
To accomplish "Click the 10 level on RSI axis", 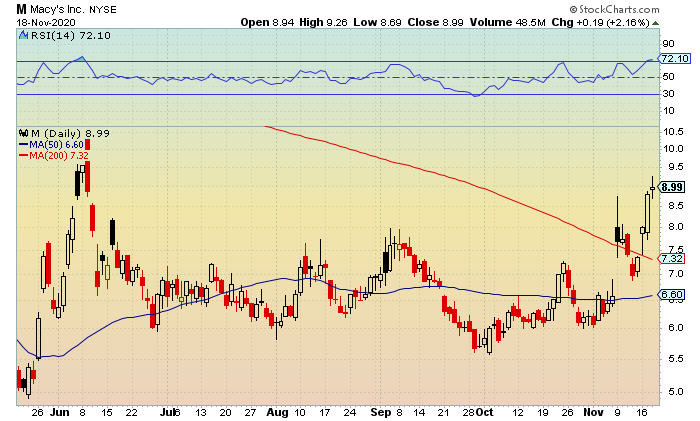I will click(668, 111).
